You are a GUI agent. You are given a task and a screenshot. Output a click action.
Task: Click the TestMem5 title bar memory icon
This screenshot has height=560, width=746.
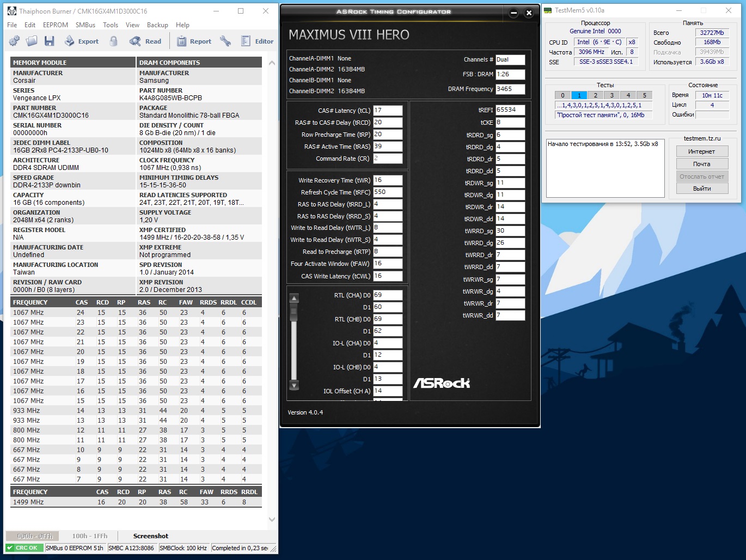(x=548, y=10)
